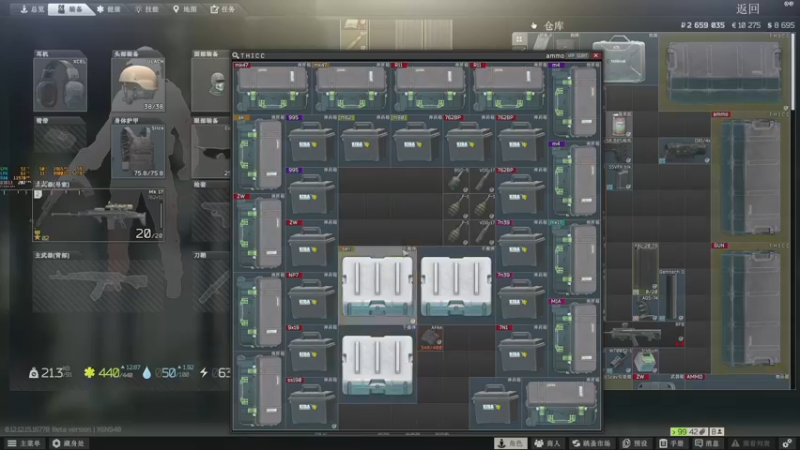Click the SORT button in the THICC window
800x450 pixels.
click(x=577, y=56)
